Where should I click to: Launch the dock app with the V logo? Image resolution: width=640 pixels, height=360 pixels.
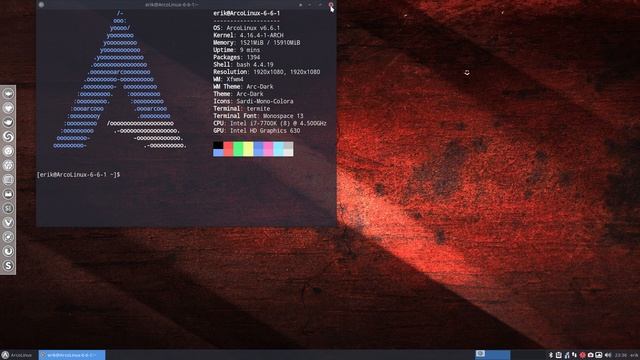tap(8, 222)
